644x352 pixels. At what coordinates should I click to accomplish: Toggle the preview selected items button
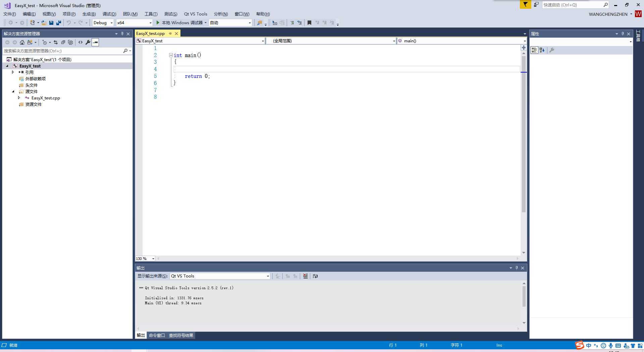tap(96, 42)
